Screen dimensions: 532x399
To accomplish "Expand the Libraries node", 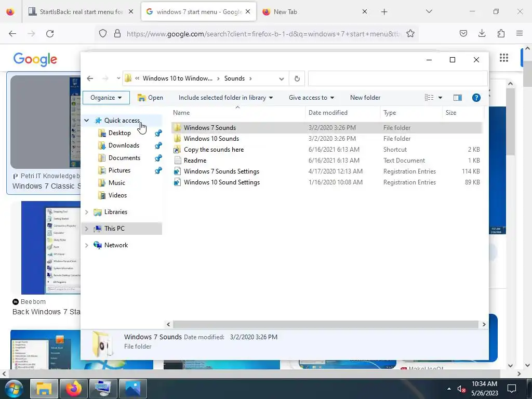I will (x=87, y=212).
